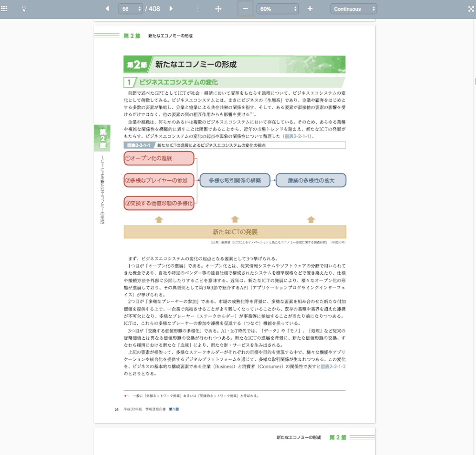
Task: Zoom in with the plus button
Action: [310, 9]
